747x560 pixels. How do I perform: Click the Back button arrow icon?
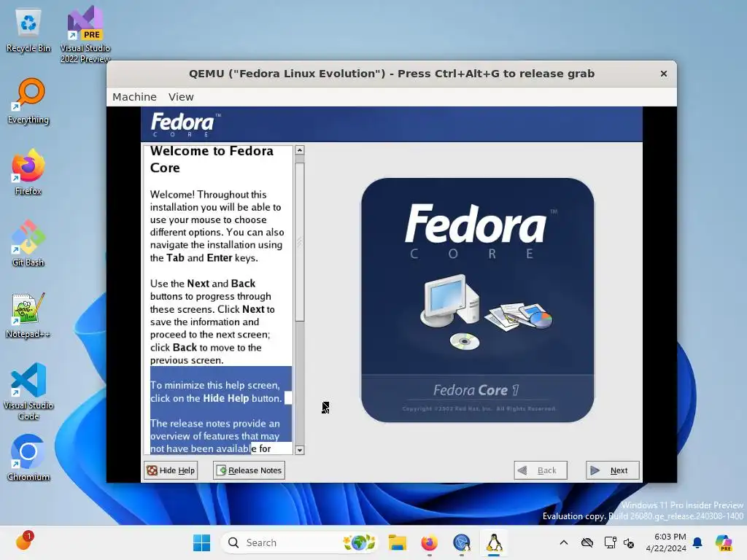pyautogui.click(x=522, y=470)
